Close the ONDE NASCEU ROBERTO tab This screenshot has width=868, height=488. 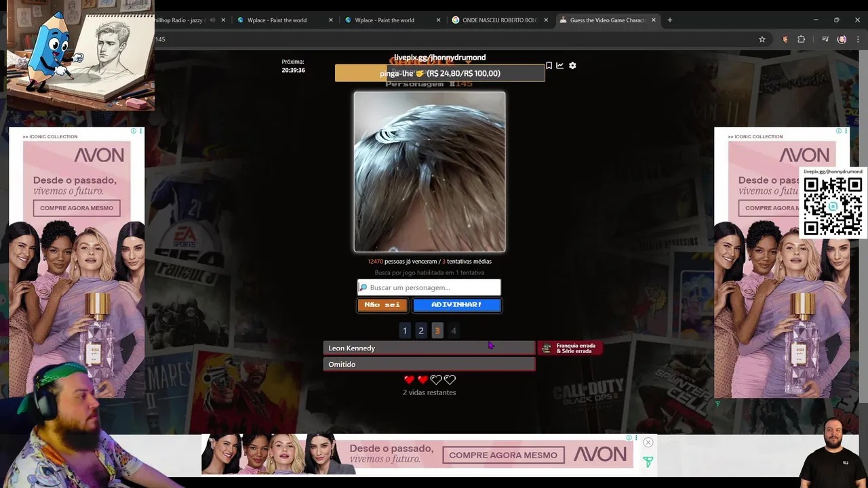546,20
